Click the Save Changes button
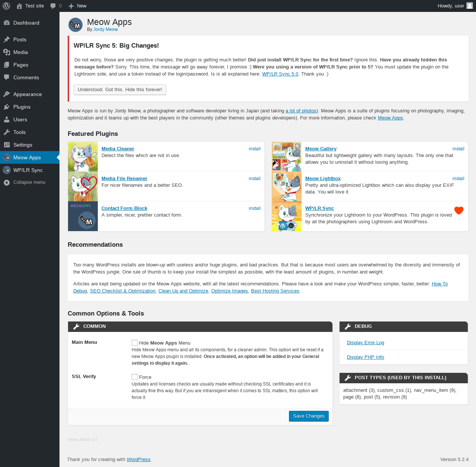 click(309, 416)
